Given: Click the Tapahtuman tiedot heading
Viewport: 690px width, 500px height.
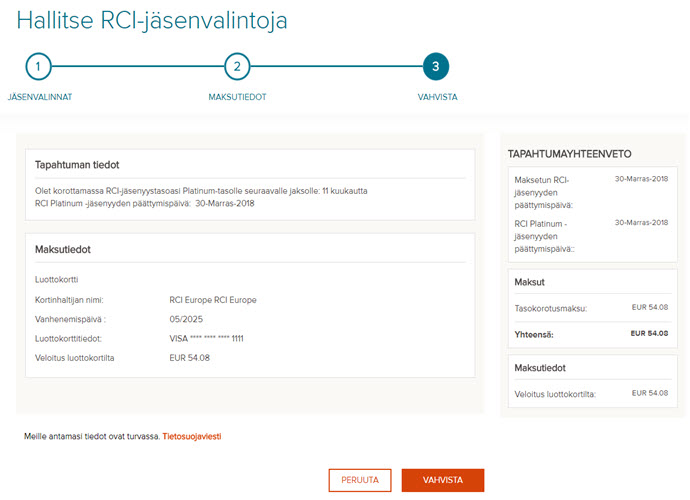Looking at the screenshot, I should click(x=77, y=165).
